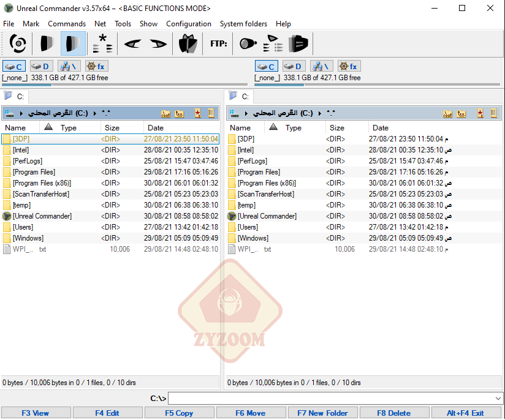Select drive D in the left panel
505x420 pixels.
[x=41, y=66]
